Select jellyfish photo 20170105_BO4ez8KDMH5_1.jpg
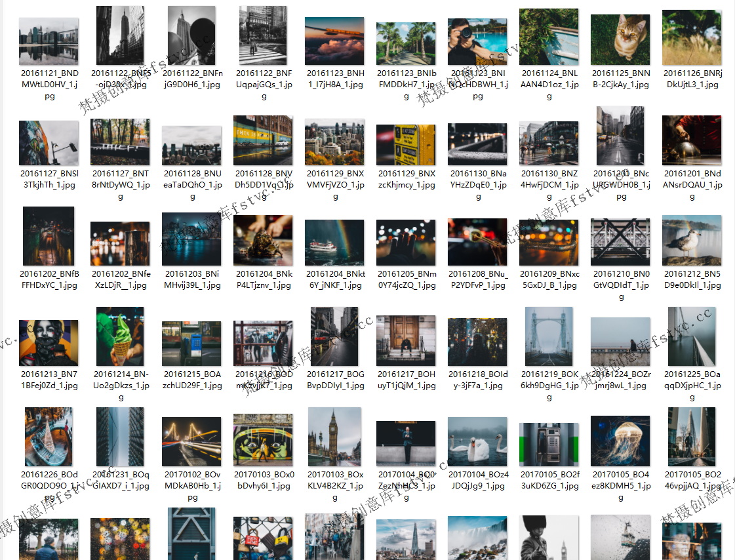Image resolution: width=735 pixels, height=560 pixels. [620, 441]
